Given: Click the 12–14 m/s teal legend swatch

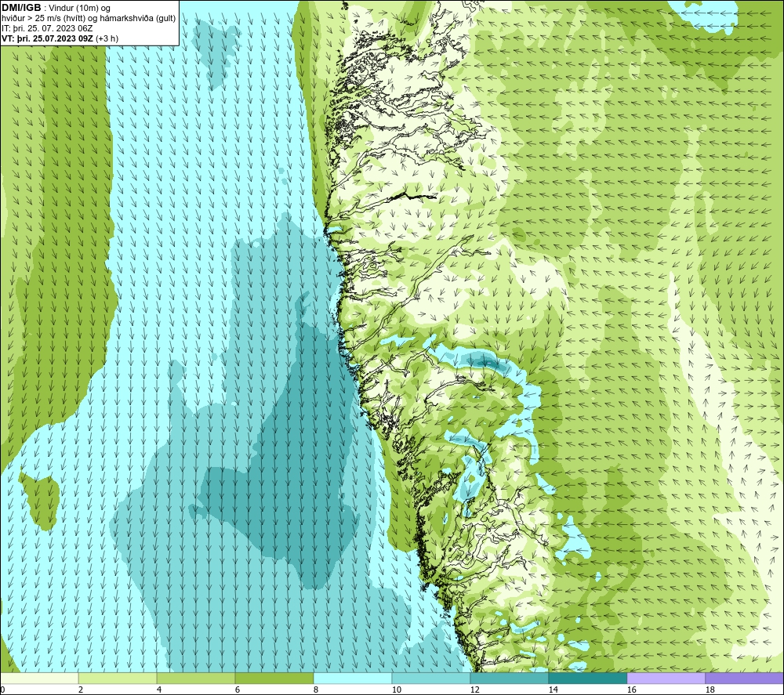Looking at the screenshot, I should pyautogui.click(x=509, y=678).
